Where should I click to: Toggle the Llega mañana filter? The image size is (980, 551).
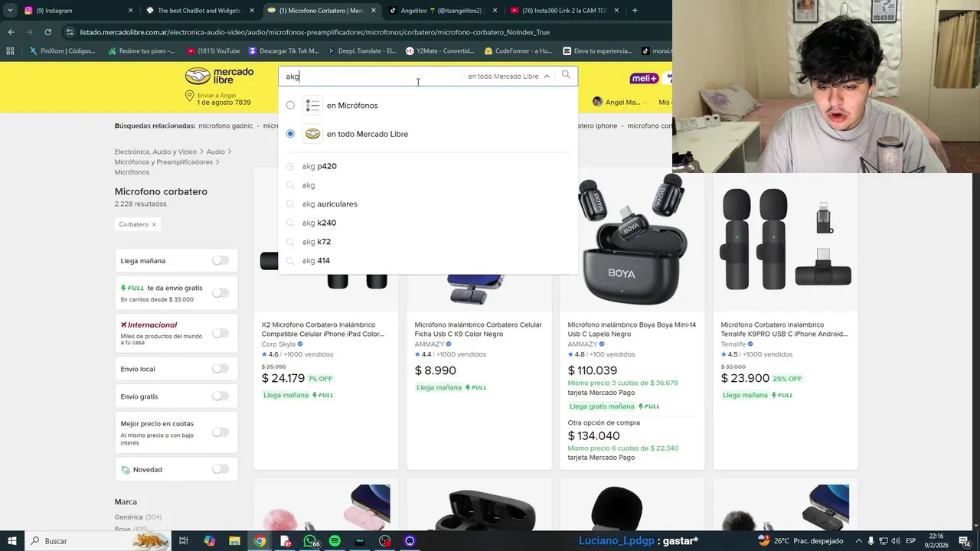220,260
